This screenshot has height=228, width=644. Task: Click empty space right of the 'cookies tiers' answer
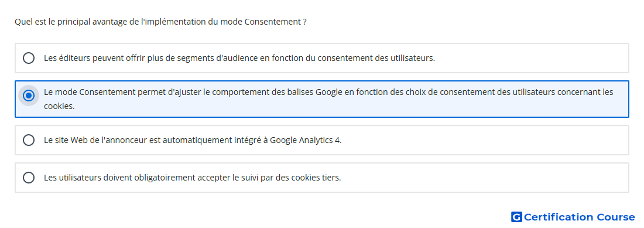[485, 178]
